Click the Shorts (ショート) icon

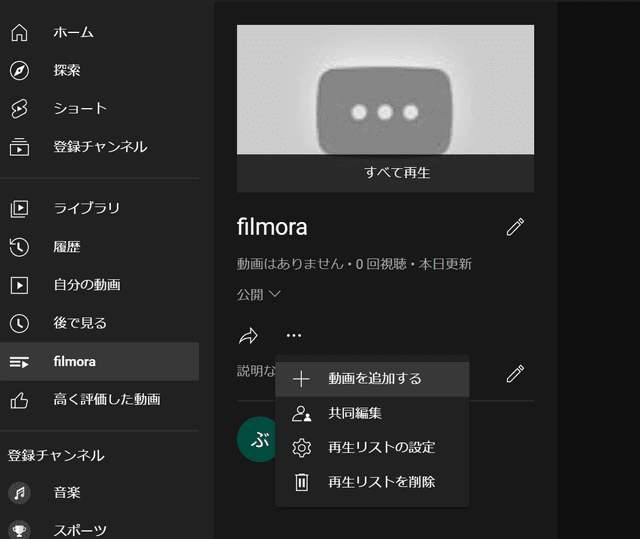pos(19,109)
